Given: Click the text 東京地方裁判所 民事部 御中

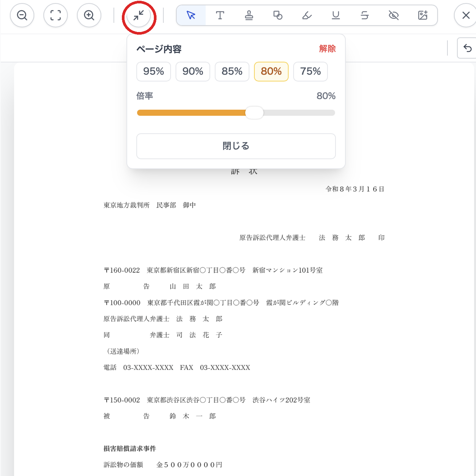Looking at the screenshot, I should click(x=150, y=205).
